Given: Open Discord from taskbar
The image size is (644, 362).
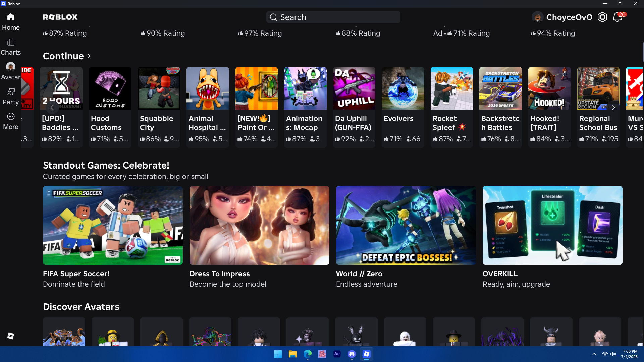Looking at the screenshot, I should tap(352, 354).
